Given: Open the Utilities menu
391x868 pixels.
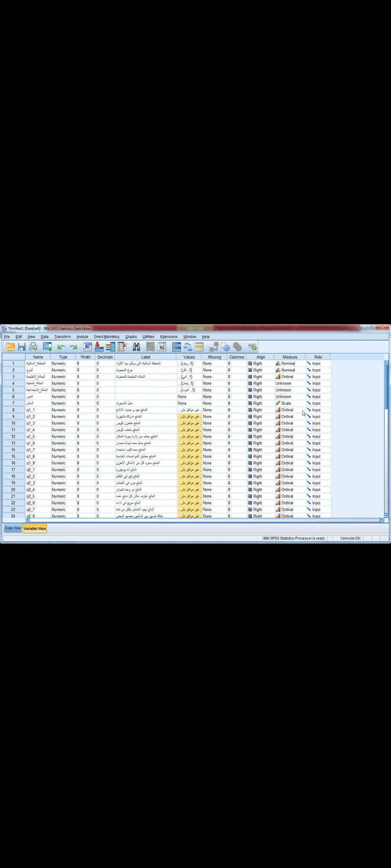Looking at the screenshot, I should coord(149,337).
